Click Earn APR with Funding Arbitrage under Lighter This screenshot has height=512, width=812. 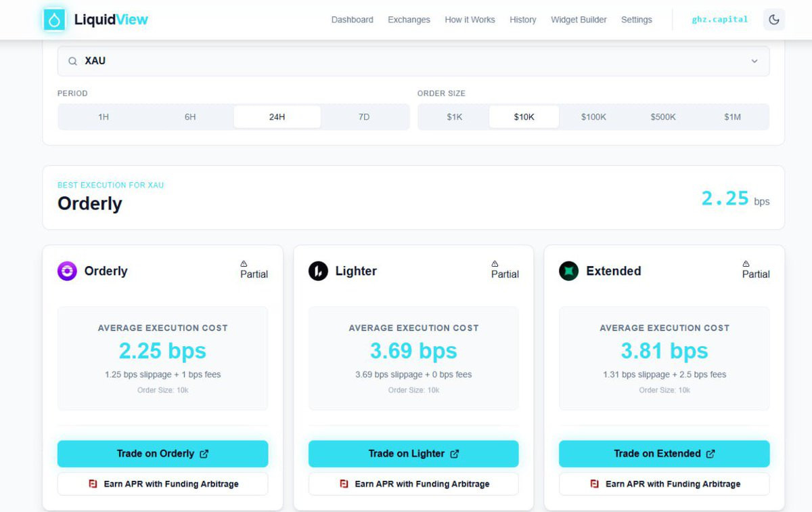click(413, 484)
